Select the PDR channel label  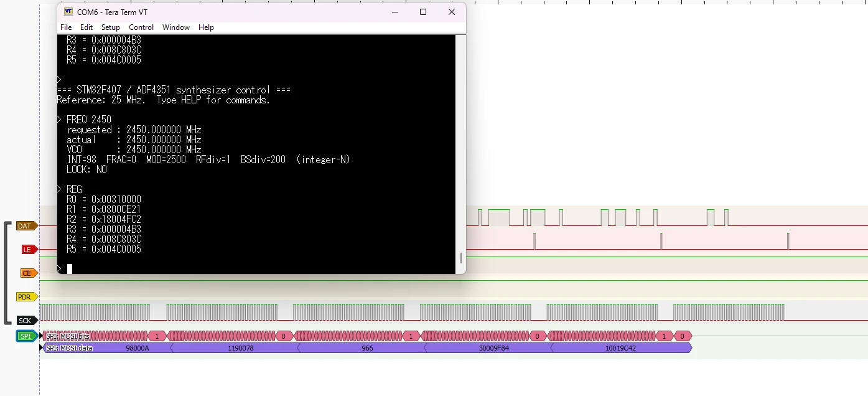click(26, 297)
